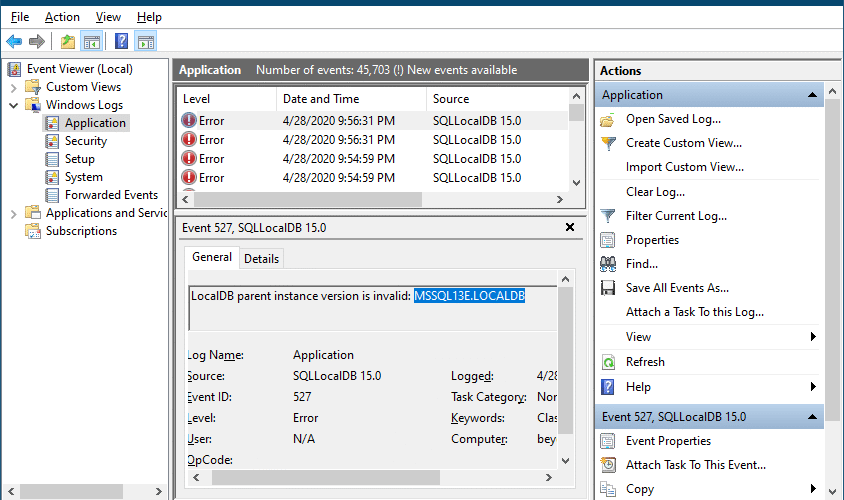Click the event list horizontal scrollbar

pos(307,200)
